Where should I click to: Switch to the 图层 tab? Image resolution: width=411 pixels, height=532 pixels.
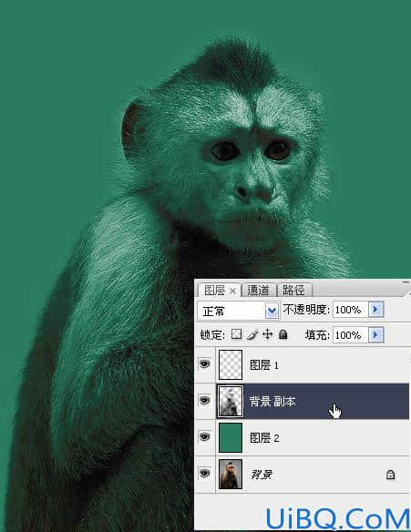[214, 291]
